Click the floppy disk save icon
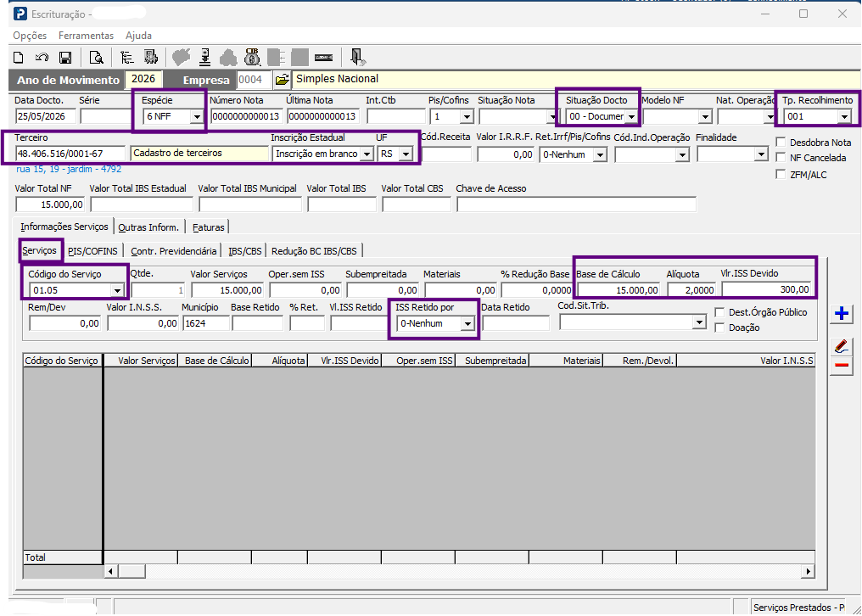 pyautogui.click(x=65, y=57)
